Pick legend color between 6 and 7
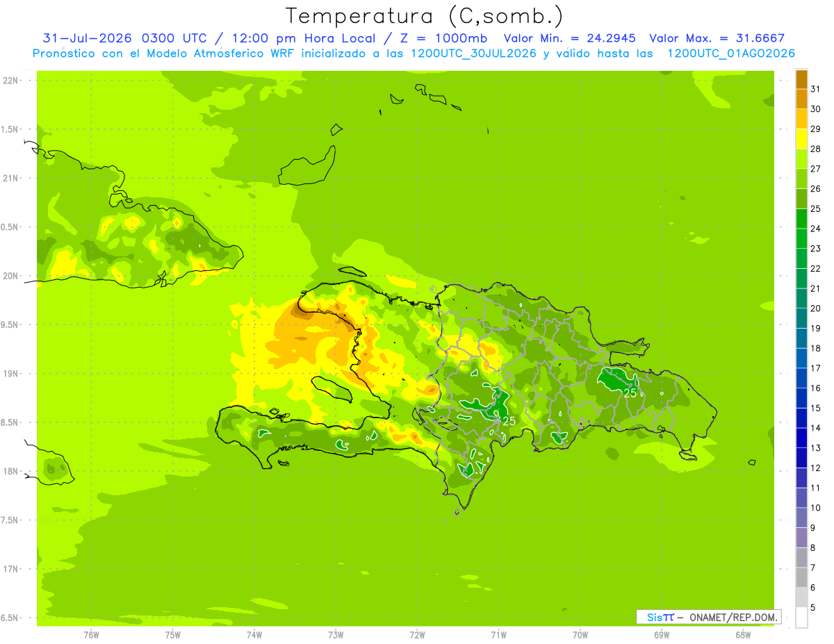The height and width of the screenshot is (644, 834). click(801, 577)
